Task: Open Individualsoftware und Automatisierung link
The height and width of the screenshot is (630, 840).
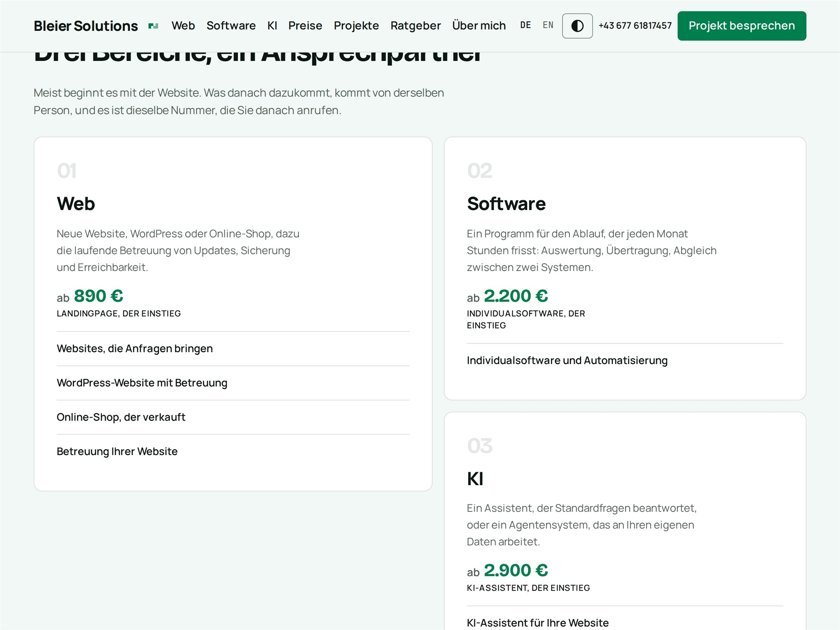Action: [x=625, y=360]
